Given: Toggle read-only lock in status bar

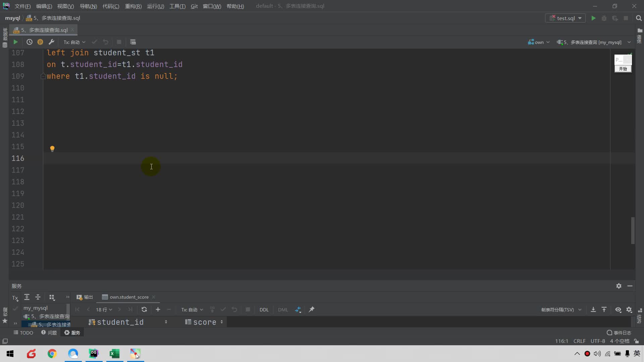Looking at the screenshot, I should coord(636,341).
